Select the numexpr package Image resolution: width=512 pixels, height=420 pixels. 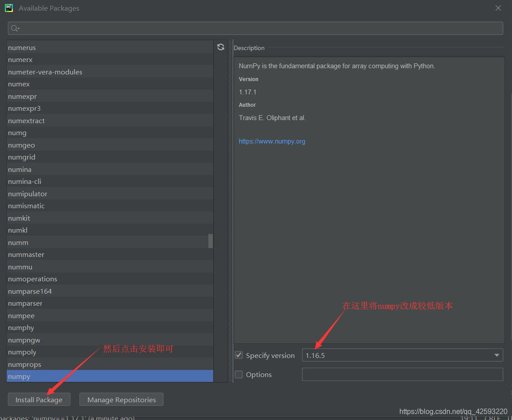[x=110, y=96]
